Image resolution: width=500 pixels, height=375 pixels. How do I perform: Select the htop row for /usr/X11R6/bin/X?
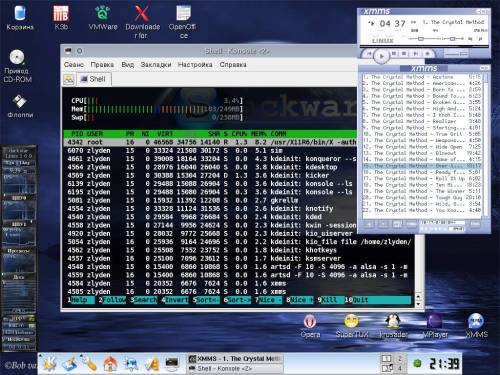click(210, 142)
